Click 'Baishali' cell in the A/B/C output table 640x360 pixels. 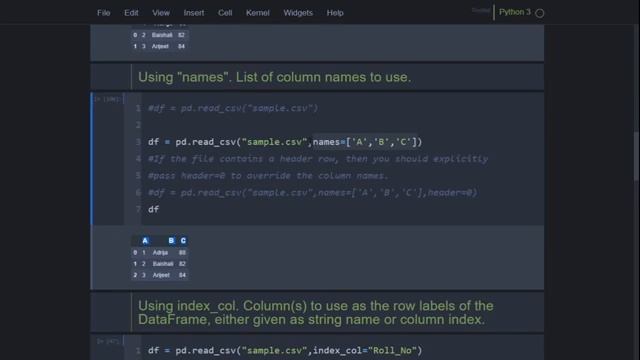[163, 264]
